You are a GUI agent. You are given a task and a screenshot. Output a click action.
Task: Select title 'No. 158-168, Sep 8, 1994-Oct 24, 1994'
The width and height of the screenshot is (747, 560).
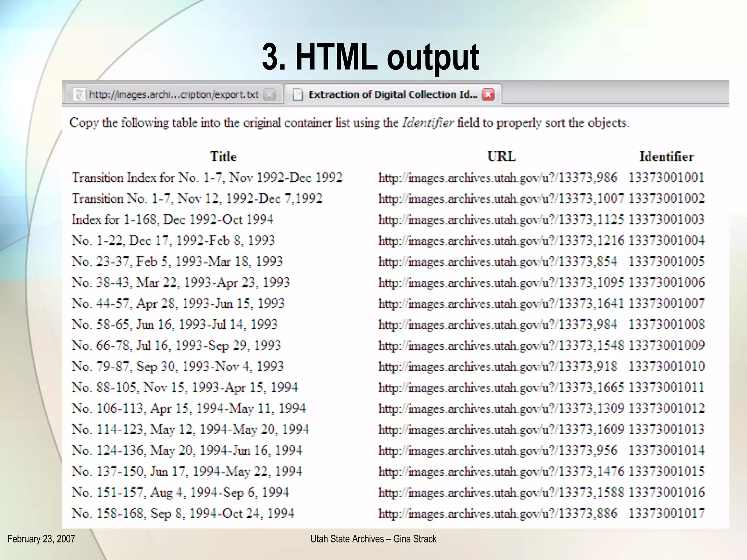point(183,514)
